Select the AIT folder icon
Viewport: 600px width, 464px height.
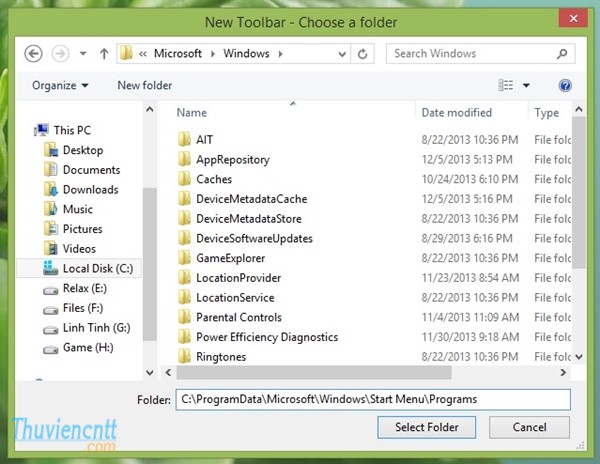pos(184,139)
